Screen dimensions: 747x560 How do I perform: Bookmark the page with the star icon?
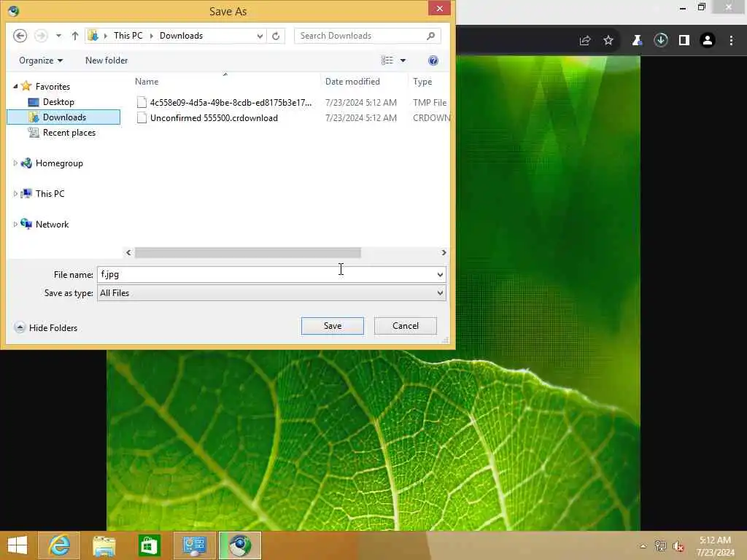click(608, 41)
